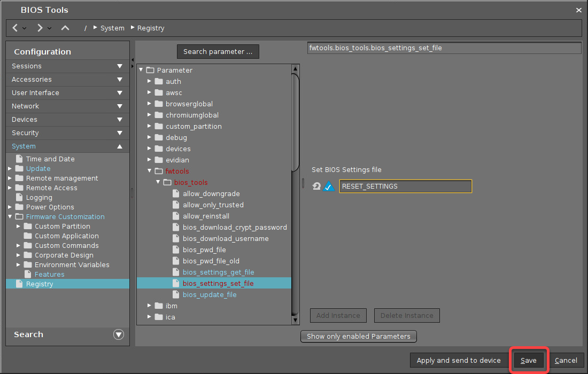Click the Search parameter button
Viewport: 588px width, 374px height.
(x=218, y=52)
